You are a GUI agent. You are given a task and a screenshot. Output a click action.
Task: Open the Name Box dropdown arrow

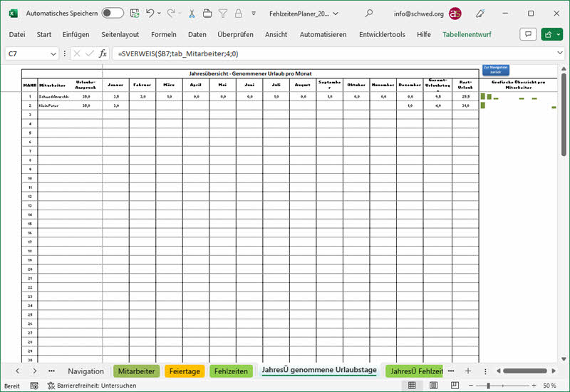point(54,53)
